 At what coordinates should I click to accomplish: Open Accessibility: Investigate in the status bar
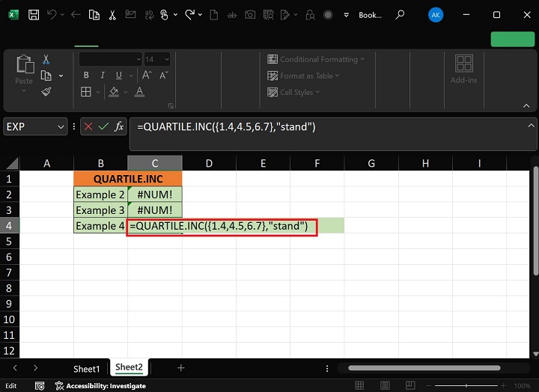[x=100, y=386]
